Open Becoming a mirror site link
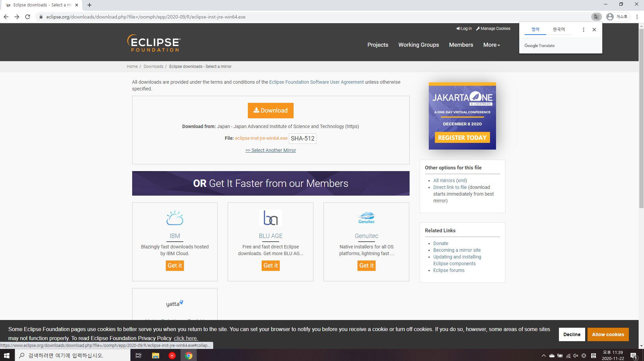The height and width of the screenshot is (361, 644). (x=457, y=250)
